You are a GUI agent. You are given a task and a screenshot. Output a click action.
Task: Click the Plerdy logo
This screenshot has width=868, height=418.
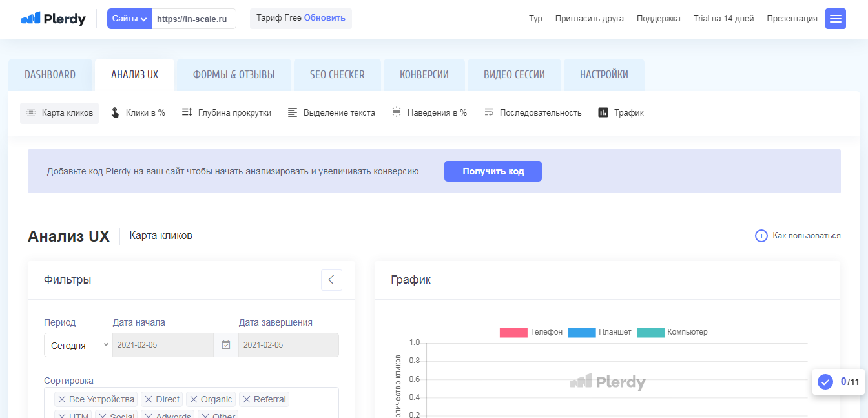54,19
